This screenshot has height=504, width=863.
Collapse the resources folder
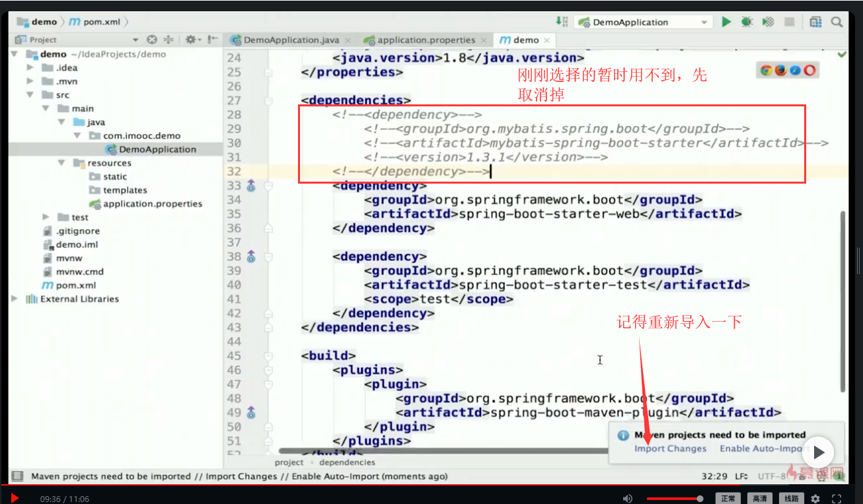61,163
